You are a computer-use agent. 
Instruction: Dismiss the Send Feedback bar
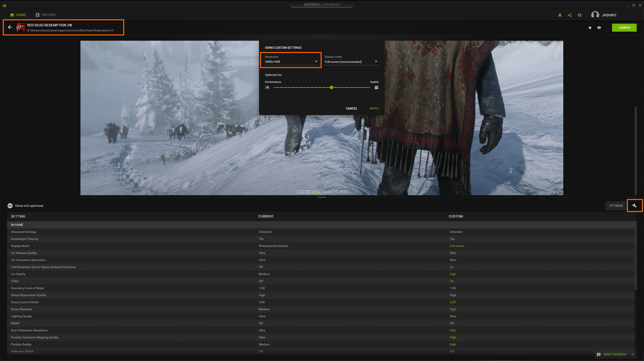click(x=633, y=355)
